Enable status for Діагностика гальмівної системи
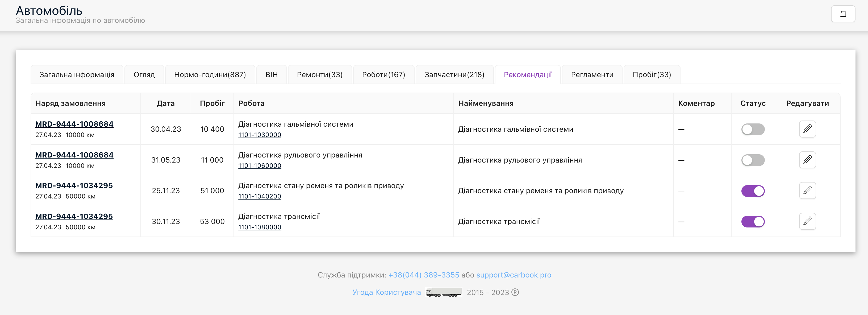 [x=753, y=129]
